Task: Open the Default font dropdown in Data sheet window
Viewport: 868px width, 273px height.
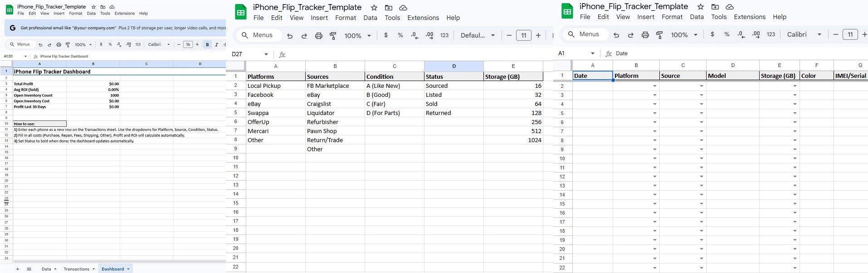Action: pos(478,35)
